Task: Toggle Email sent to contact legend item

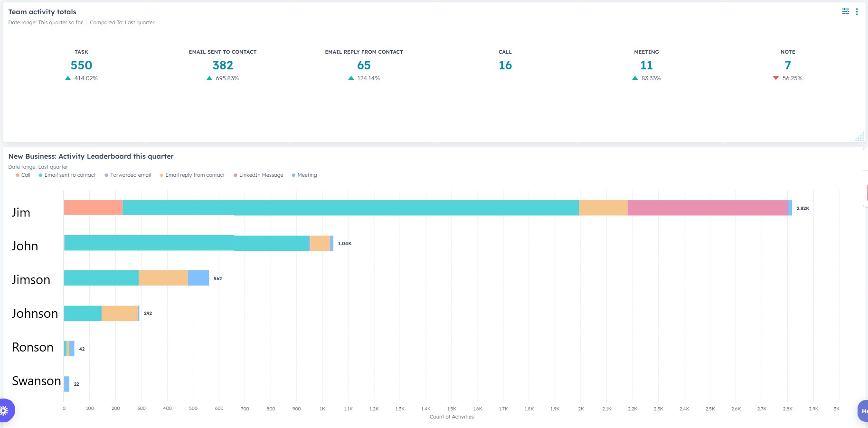Action: coord(67,175)
